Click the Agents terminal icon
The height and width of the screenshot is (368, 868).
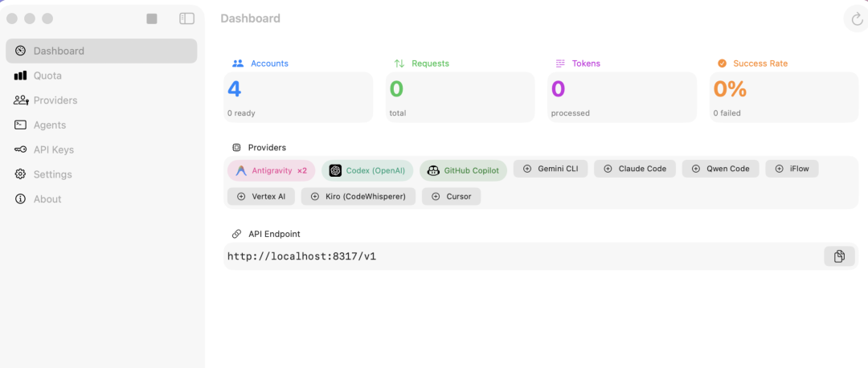[20, 125]
